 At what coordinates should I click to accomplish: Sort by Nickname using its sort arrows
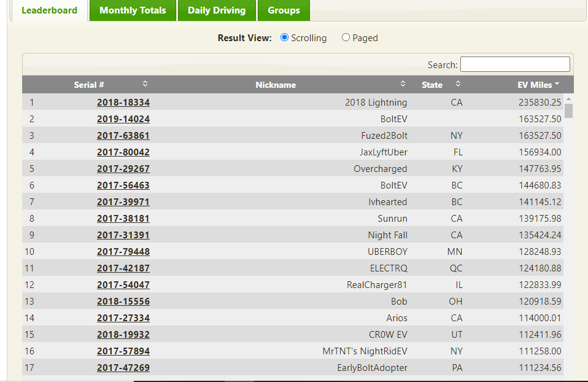coord(403,84)
